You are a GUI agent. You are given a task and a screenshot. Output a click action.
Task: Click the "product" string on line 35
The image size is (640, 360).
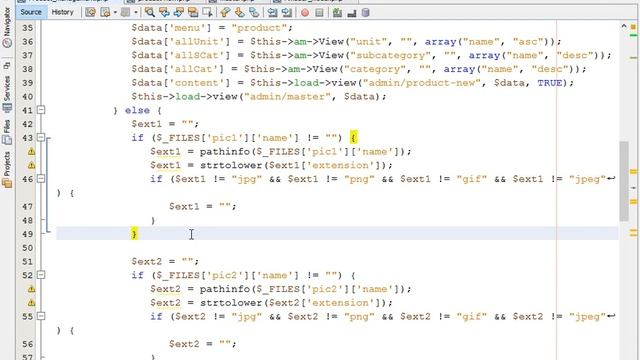(x=259, y=28)
